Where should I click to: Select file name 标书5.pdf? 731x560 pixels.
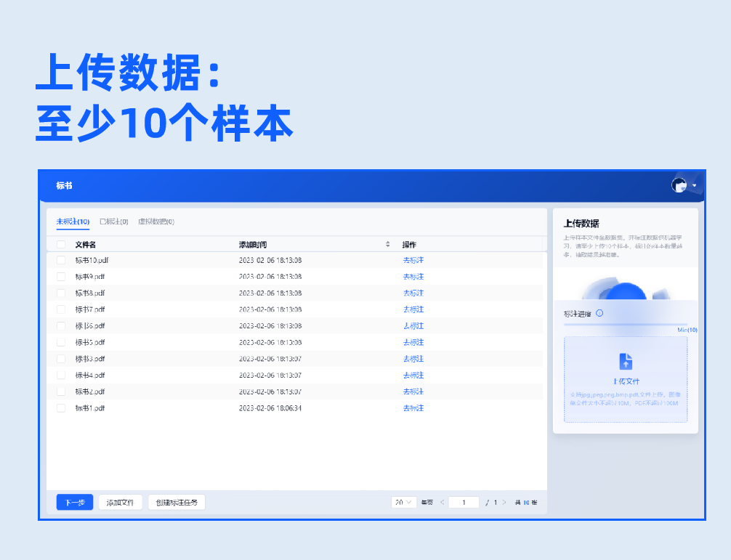(90, 342)
